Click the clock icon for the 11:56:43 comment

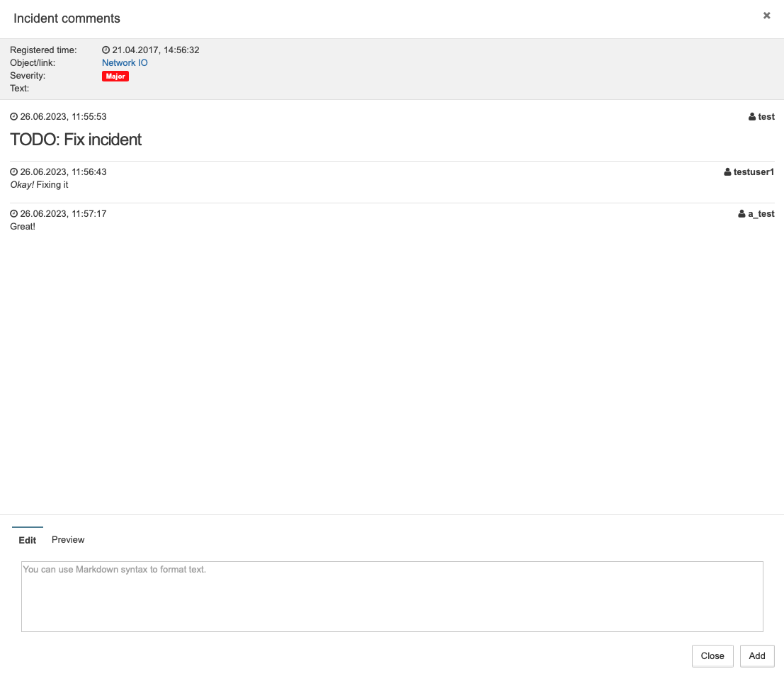coord(14,171)
